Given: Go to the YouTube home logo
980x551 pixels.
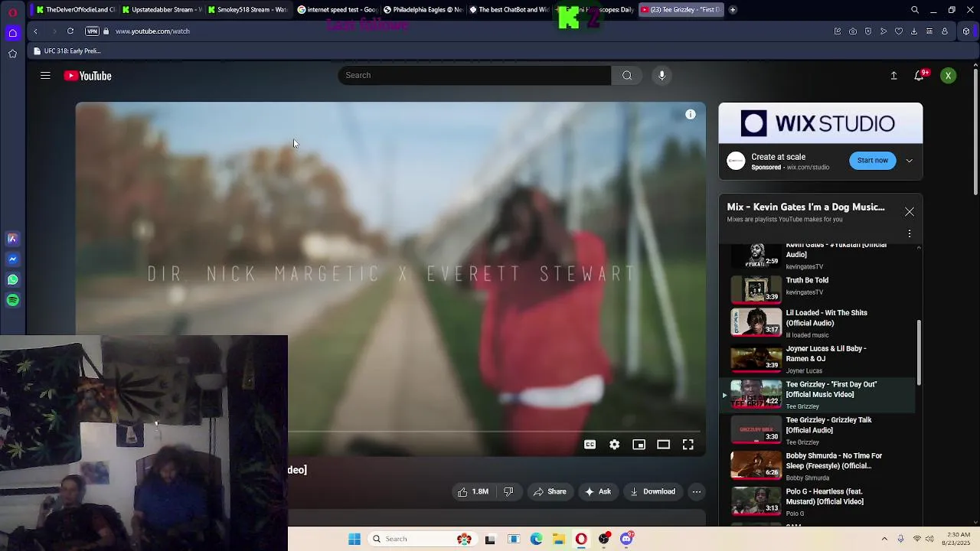Looking at the screenshot, I should click(x=88, y=76).
